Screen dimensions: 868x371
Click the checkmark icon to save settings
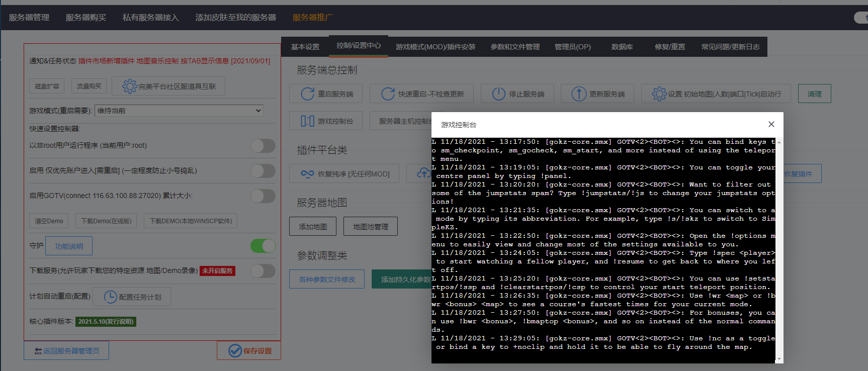point(235,351)
